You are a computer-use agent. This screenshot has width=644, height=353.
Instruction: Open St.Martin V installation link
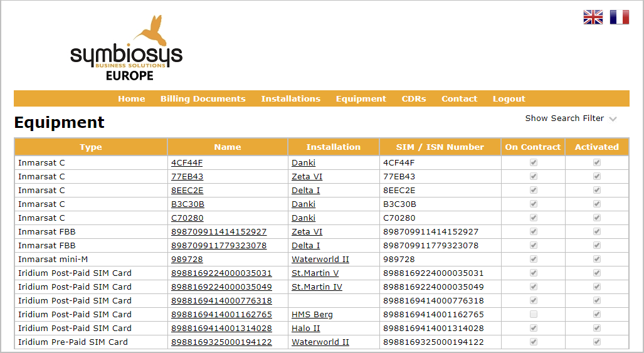click(315, 273)
